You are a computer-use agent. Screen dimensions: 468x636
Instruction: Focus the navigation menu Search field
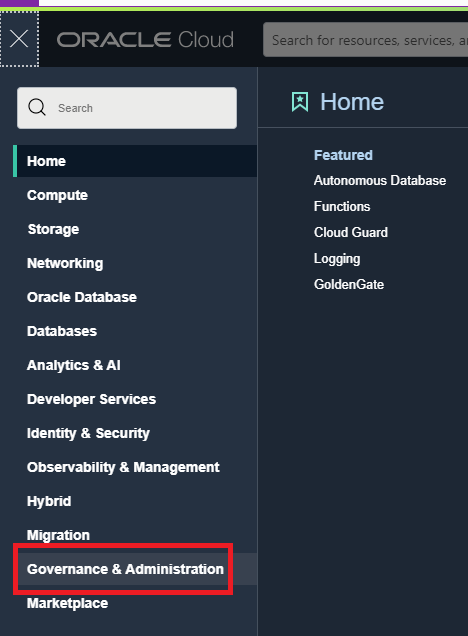point(127,108)
